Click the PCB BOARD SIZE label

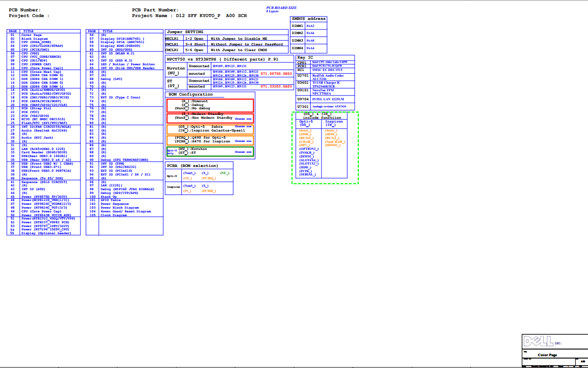pyautogui.click(x=281, y=8)
